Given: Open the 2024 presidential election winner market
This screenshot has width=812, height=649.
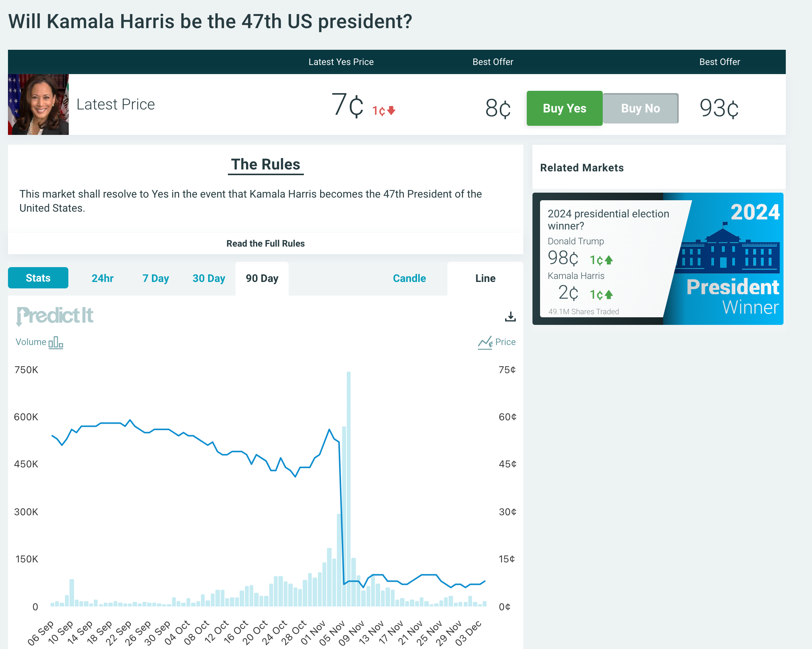Looking at the screenshot, I should 608,220.
